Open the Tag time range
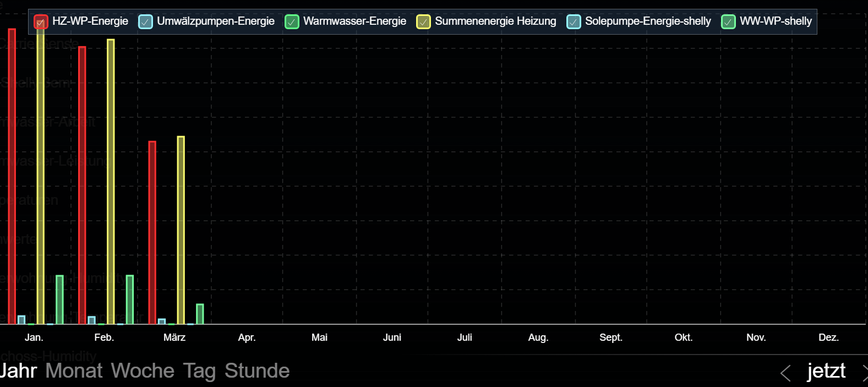Image resolution: width=868 pixels, height=387 pixels. (x=199, y=370)
